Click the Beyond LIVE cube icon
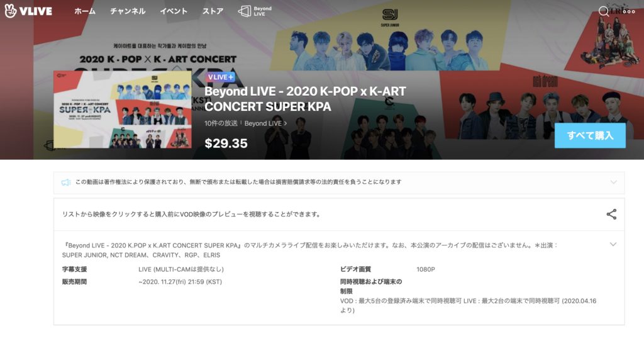Viewport: 644px width, 338px height. pyautogui.click(x=245, y=11)
